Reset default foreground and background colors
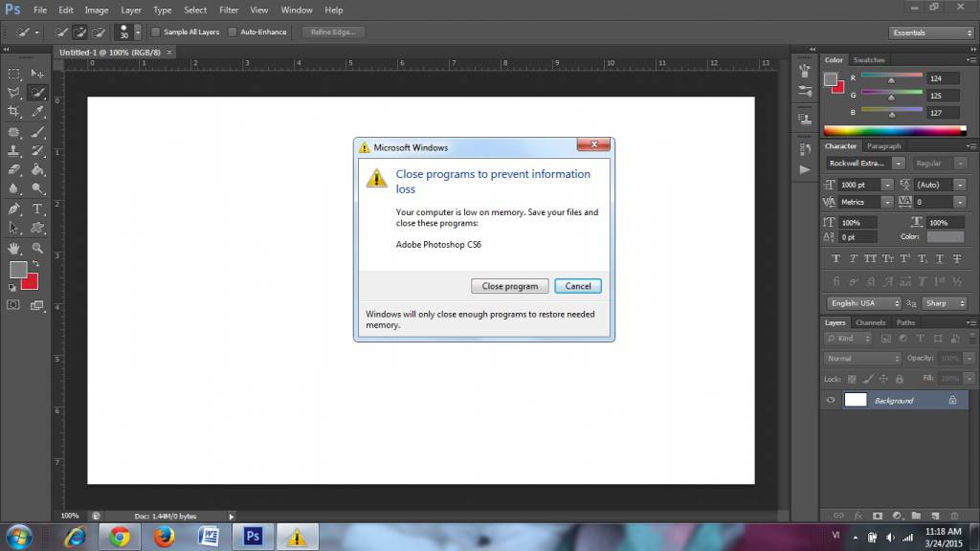Screen dimensions: 980x551 tap(12, 287)
